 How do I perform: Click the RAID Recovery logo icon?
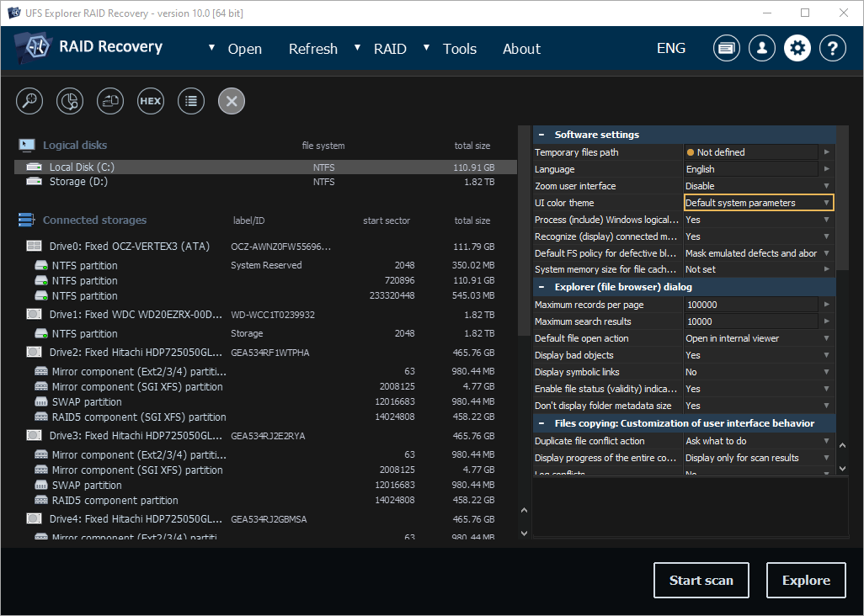(34, 47)
